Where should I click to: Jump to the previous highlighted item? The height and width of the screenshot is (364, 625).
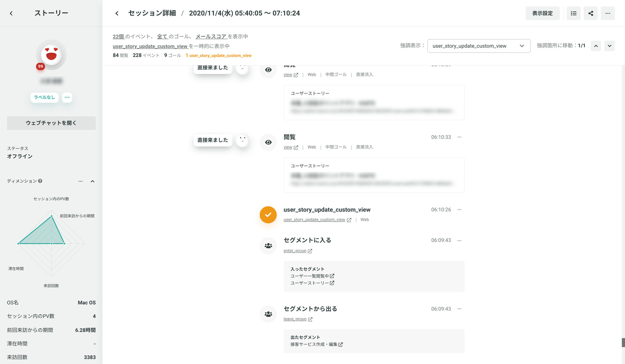[x=596, y=46]
